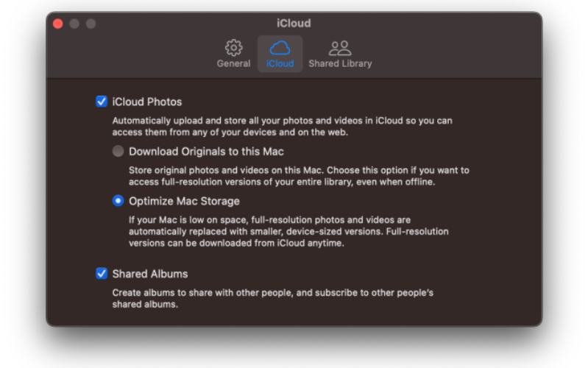Click the dimmed minimize window button
The width and height of the screenshot is (588, 368).
click(x=74, y=24)
